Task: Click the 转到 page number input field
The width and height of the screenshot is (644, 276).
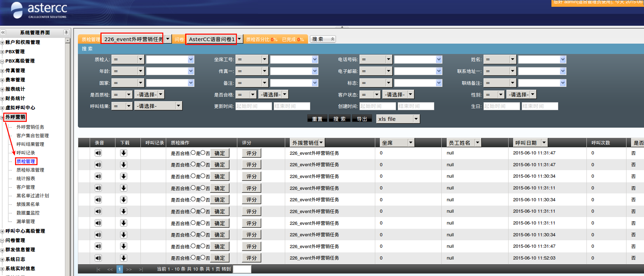Action: (242, 269)
